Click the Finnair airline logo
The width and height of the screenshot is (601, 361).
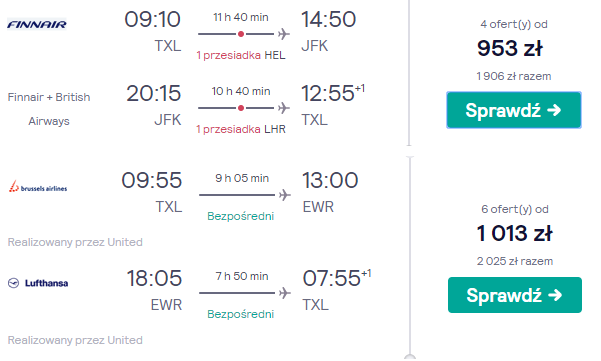[x=37, y=24]
